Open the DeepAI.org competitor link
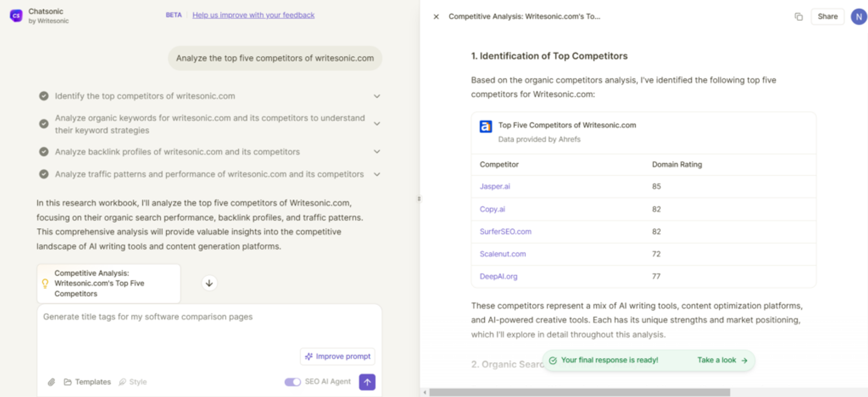Viewport: 868px width, 397px height. (x=498, y=276)
